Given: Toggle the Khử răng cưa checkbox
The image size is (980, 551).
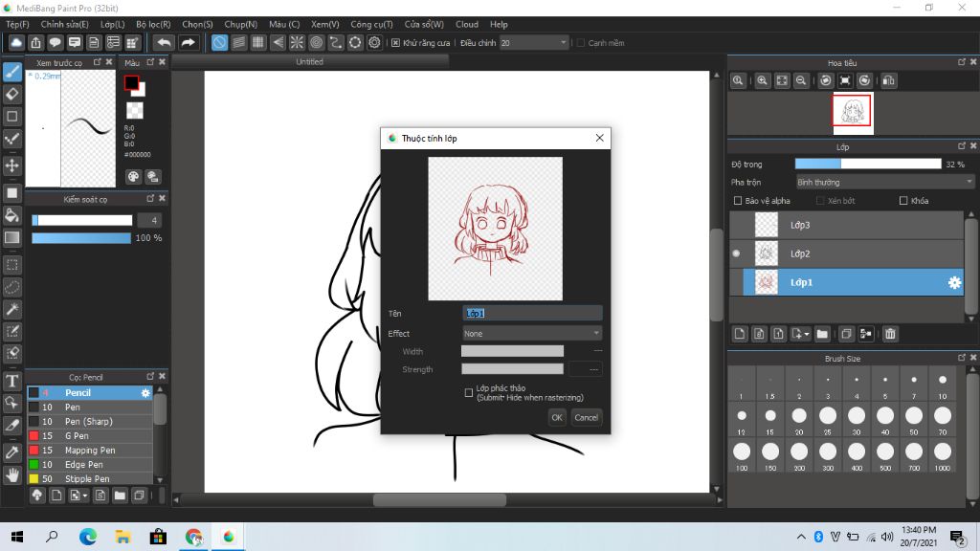Looking at the screenshot, I should [395, 43].
